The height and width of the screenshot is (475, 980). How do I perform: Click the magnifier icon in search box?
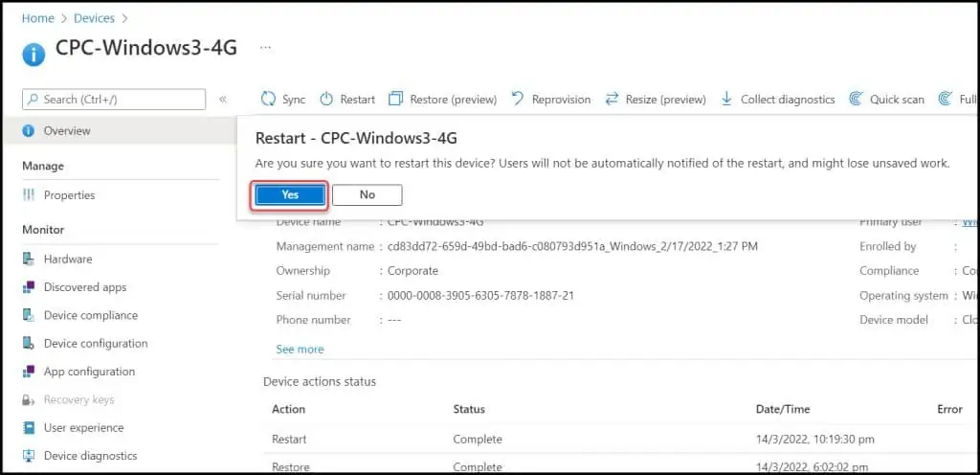[x=33, y=100]
